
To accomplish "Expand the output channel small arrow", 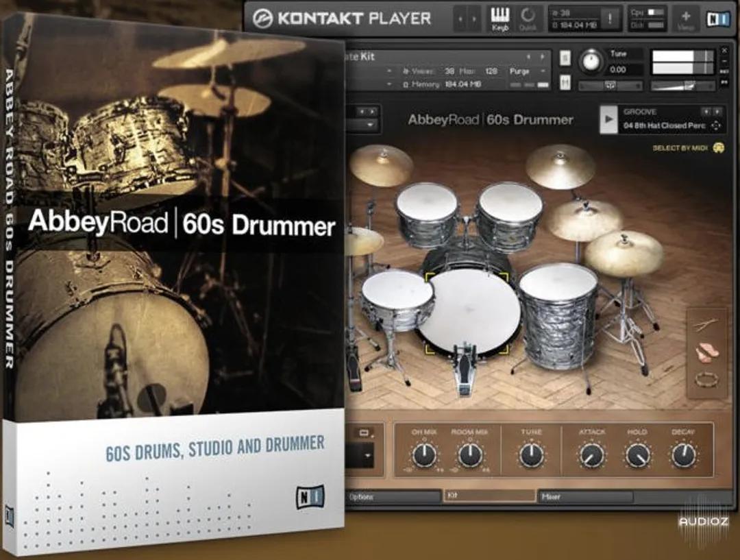I will point(389,71).
